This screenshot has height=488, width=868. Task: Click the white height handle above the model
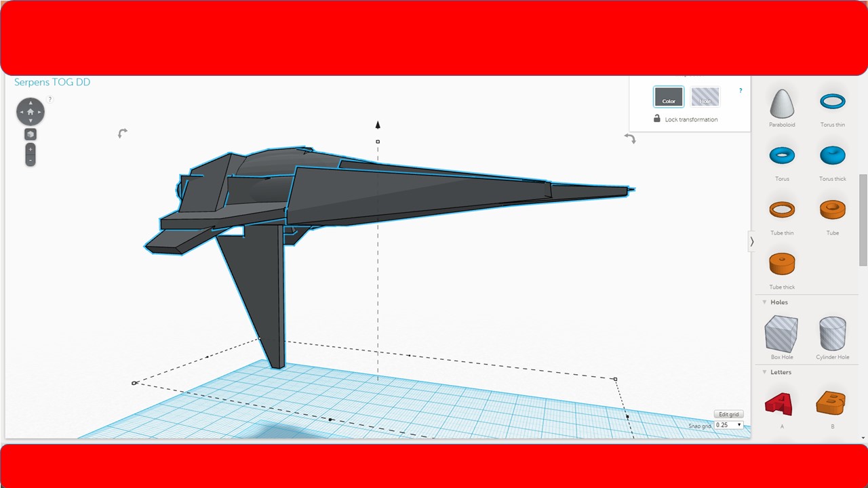[x=378, y=142]
